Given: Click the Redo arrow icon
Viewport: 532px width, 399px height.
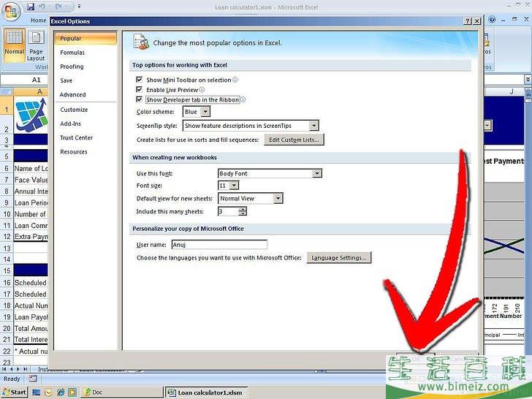Looking at the screenshot, I should click(57, 6).
